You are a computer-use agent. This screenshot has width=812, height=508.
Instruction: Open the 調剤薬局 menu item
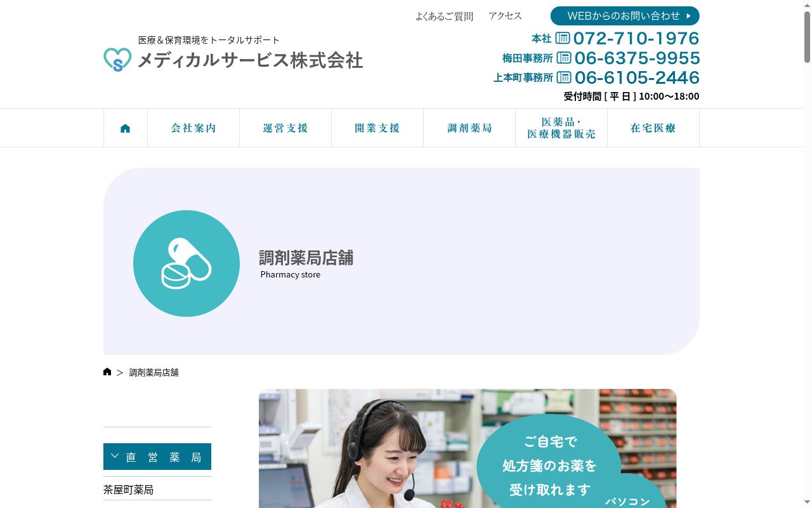[469, 128]
